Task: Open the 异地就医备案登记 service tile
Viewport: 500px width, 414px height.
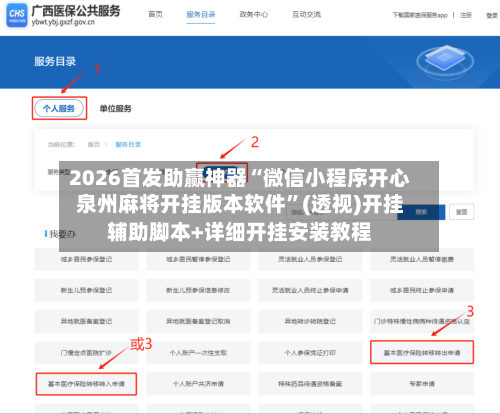Action: 86,322
